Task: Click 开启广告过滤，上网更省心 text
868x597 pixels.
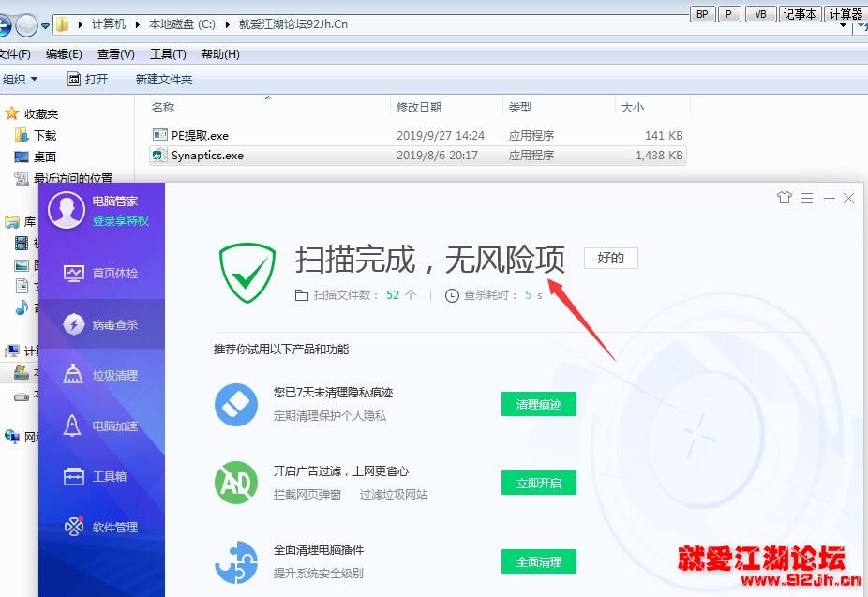Action: [x=341, y=470]
